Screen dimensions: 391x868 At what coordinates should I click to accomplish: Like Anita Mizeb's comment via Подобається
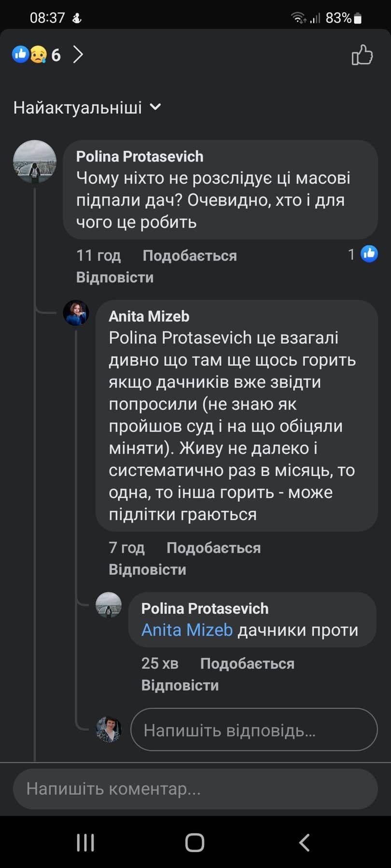tap(213, 548)
